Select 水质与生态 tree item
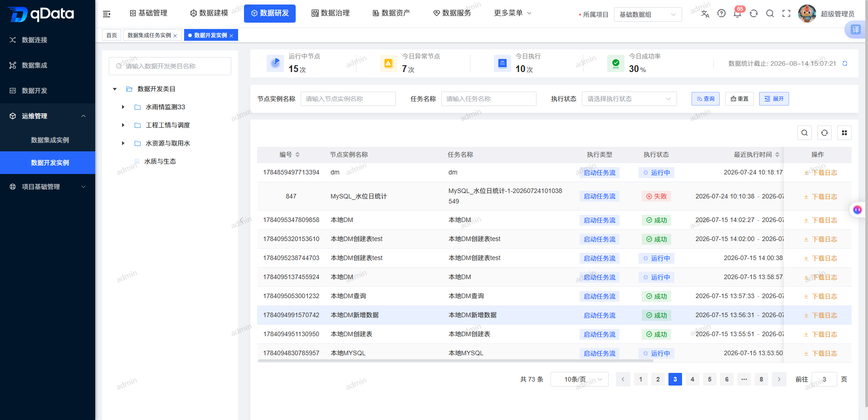 click(160, 161)
